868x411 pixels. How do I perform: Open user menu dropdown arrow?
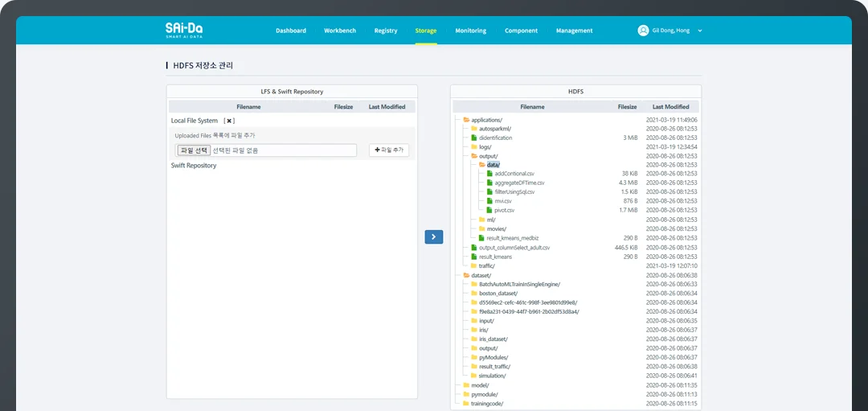click(700, 31)
